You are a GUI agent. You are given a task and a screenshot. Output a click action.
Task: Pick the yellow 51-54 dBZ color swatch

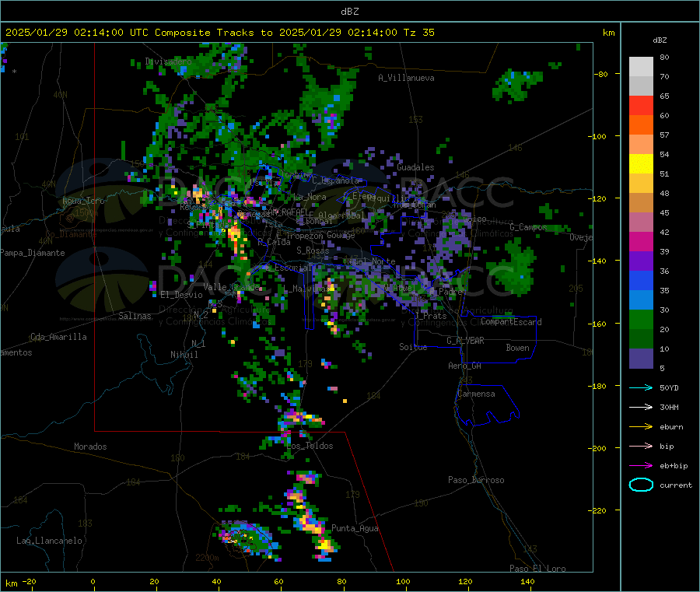pos(641,164)
